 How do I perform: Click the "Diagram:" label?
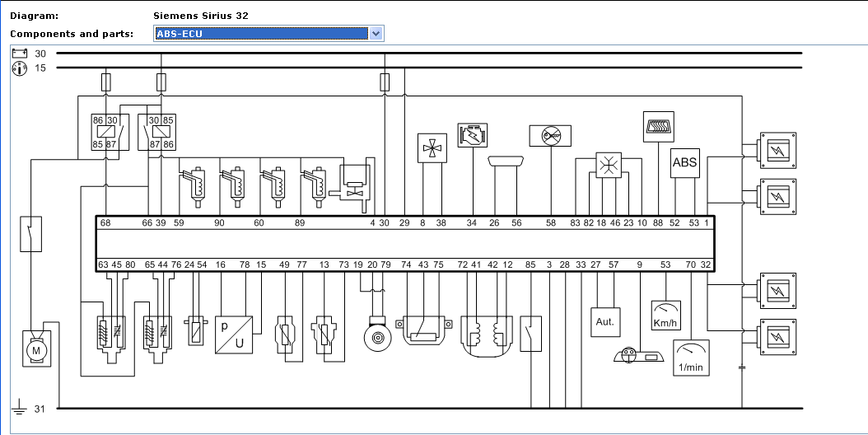pyautogui.click(x=34, y=16)
